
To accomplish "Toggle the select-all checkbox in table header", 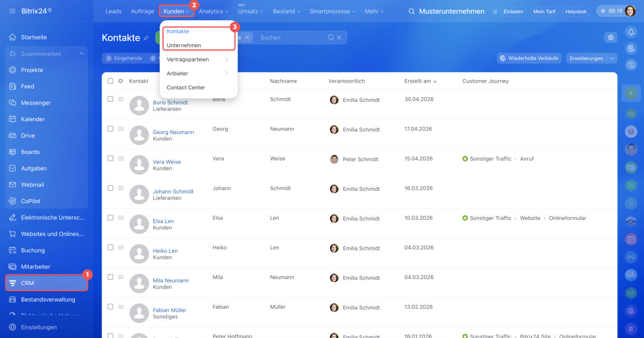I will tap(111, 81).
